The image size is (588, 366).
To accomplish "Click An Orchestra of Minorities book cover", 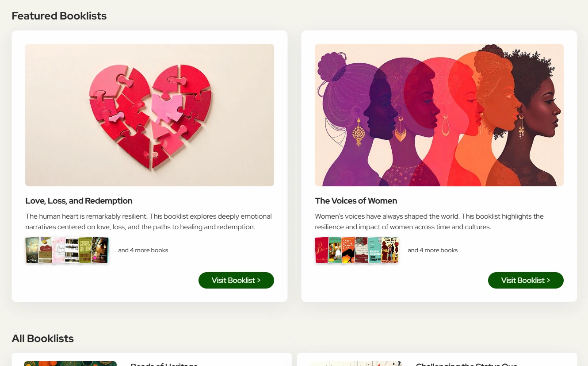I will (x=85, y=250).
